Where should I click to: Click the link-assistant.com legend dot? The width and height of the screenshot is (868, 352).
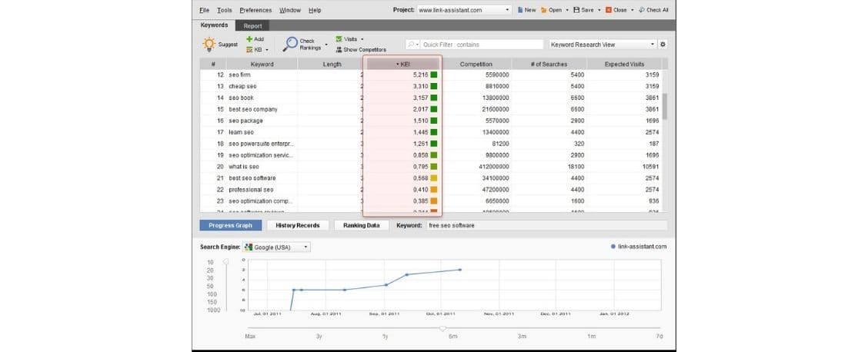(613, 247)
